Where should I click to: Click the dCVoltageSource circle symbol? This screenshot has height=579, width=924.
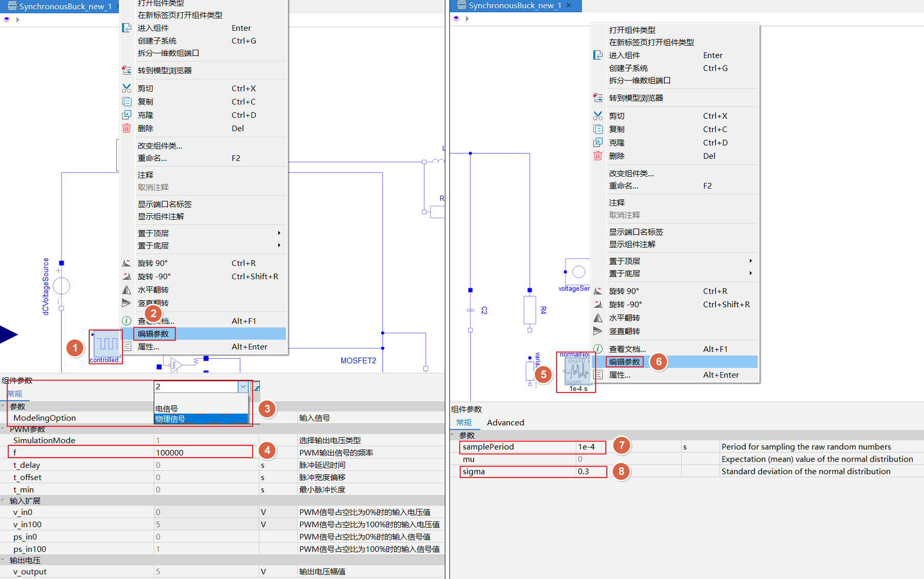[61, 286]
